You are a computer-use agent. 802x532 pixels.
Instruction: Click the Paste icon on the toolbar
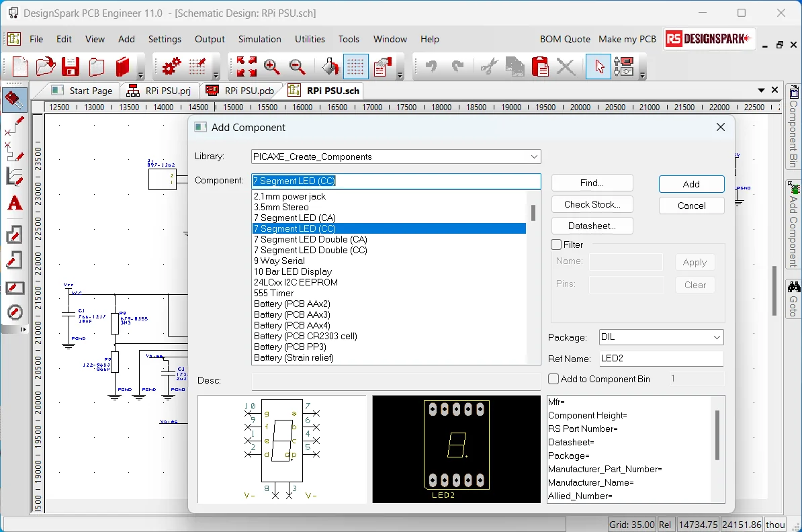(x=540, y=66)
